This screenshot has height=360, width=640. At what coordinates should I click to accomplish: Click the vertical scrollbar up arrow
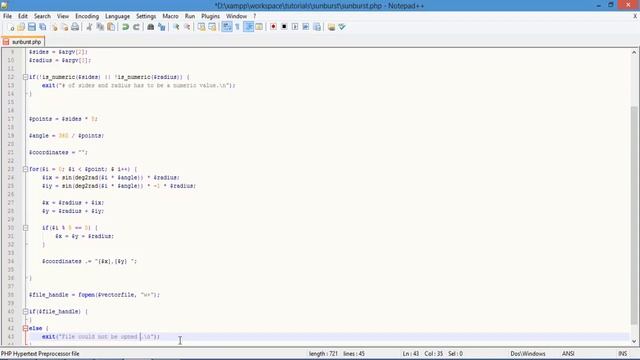(634, 52)
